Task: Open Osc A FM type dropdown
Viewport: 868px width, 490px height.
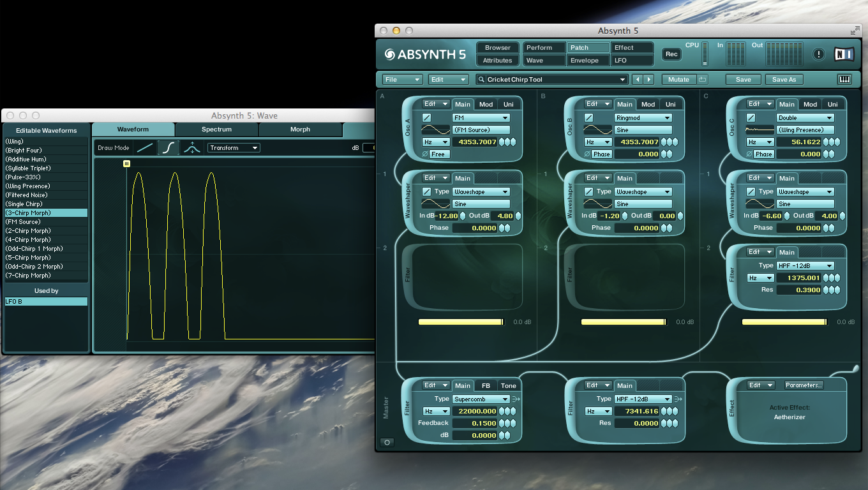Action: tap(481, 118)
